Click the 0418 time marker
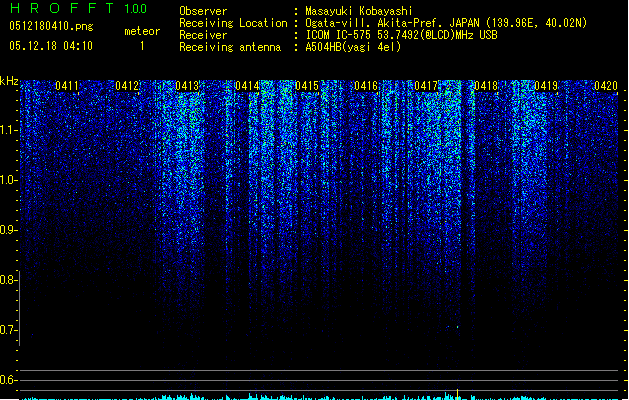The width and height of the screenshot is (629, 400). click(x=486, y=86)
